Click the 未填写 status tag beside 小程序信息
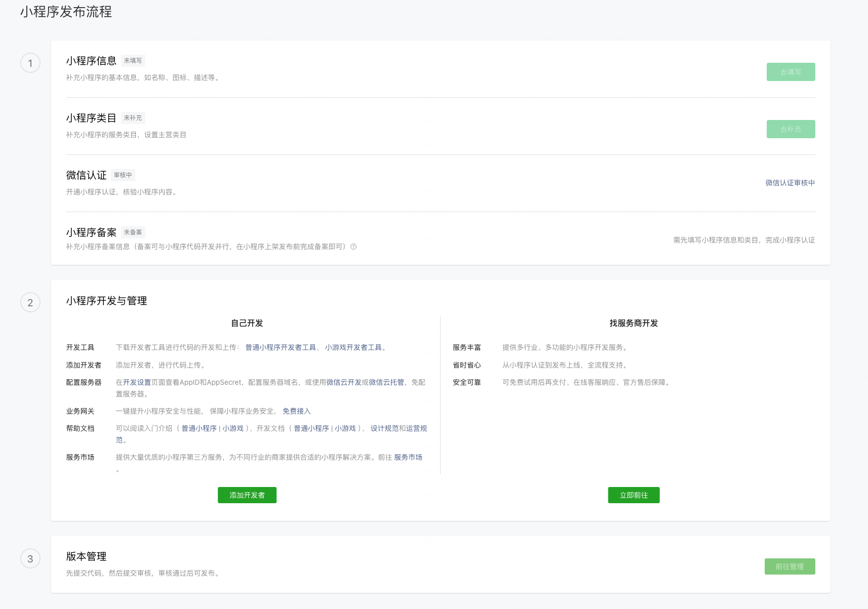This screenshot has width=868, height=609. [133, 61]
